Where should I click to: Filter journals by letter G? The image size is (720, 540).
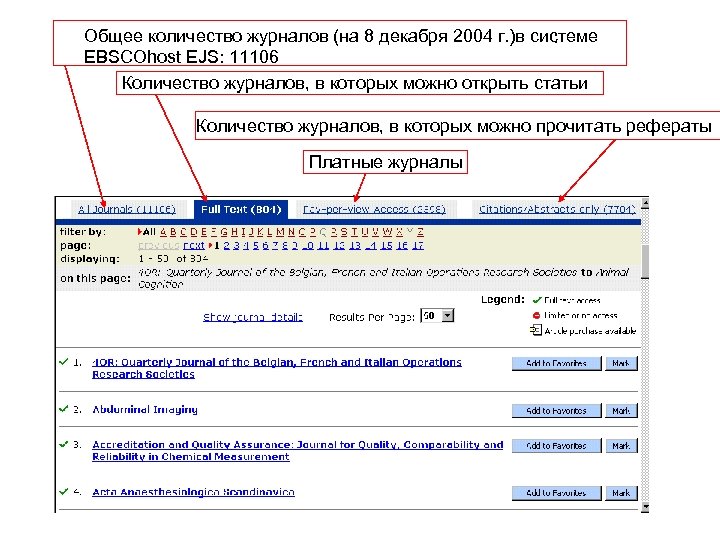point(224,232)
